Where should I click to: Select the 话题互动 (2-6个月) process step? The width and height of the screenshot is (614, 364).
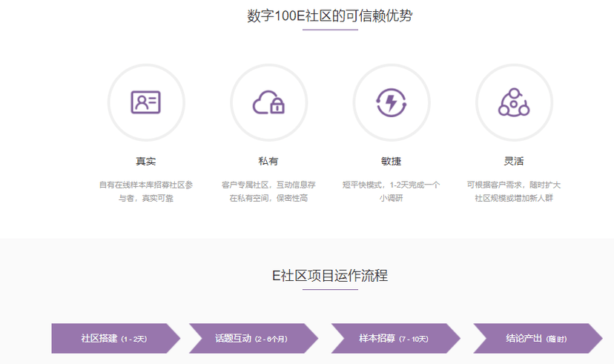pos(254,339)
